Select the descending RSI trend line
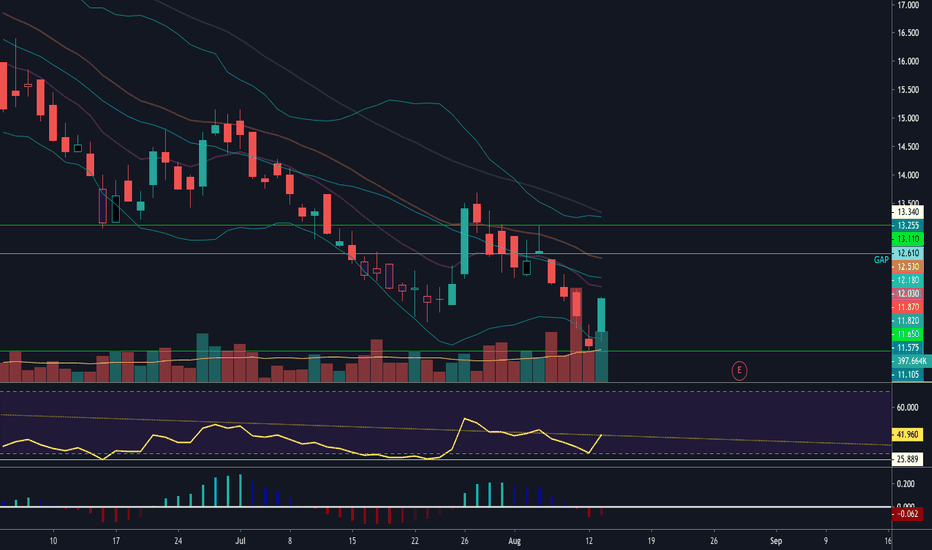 [446, 429]
